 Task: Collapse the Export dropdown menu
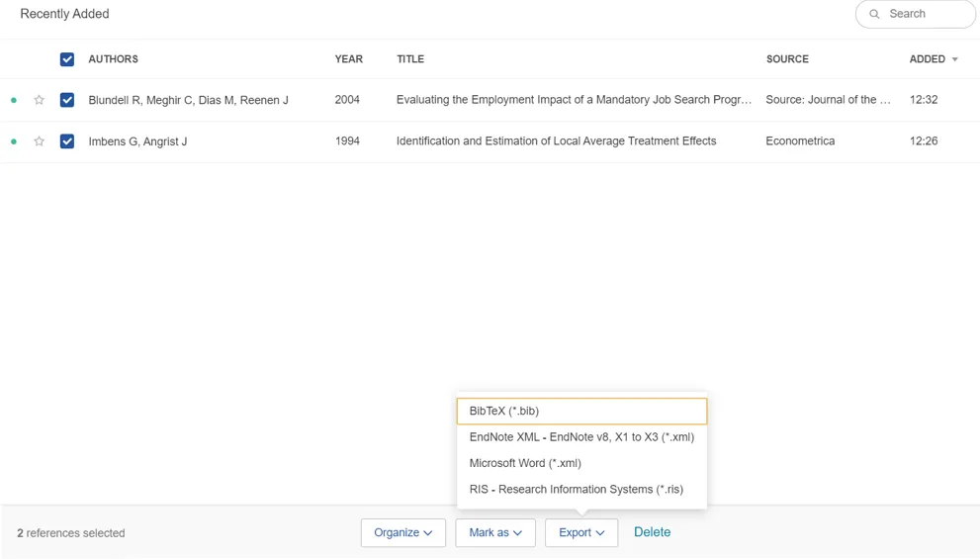[581, 532]
